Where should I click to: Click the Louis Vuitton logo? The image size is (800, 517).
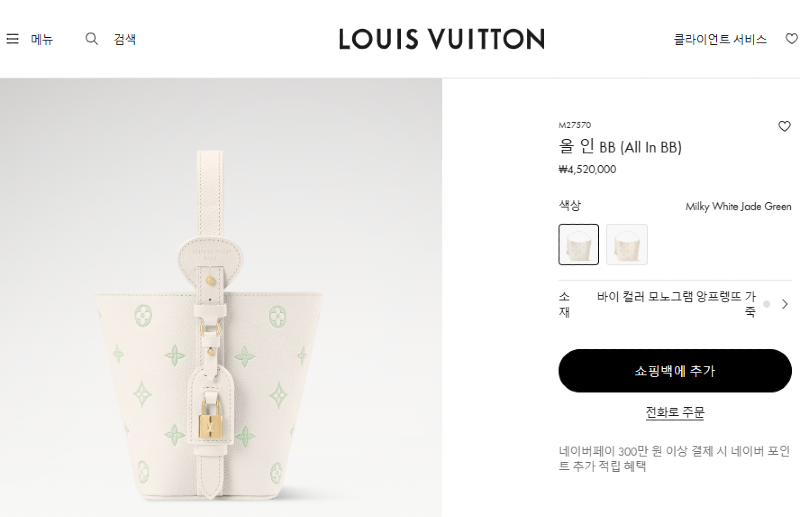pyautogui.click(x=442, y=39)
